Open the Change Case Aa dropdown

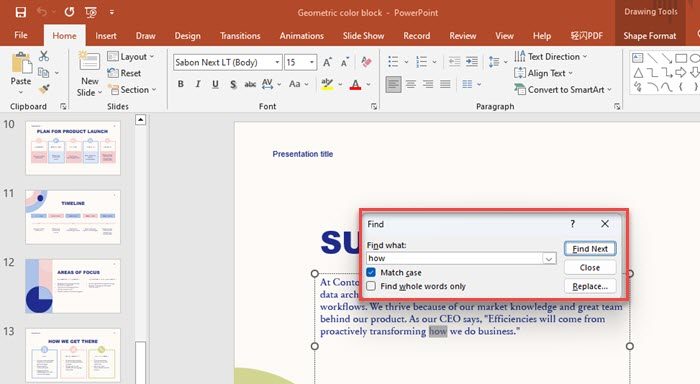click(299, 84)
